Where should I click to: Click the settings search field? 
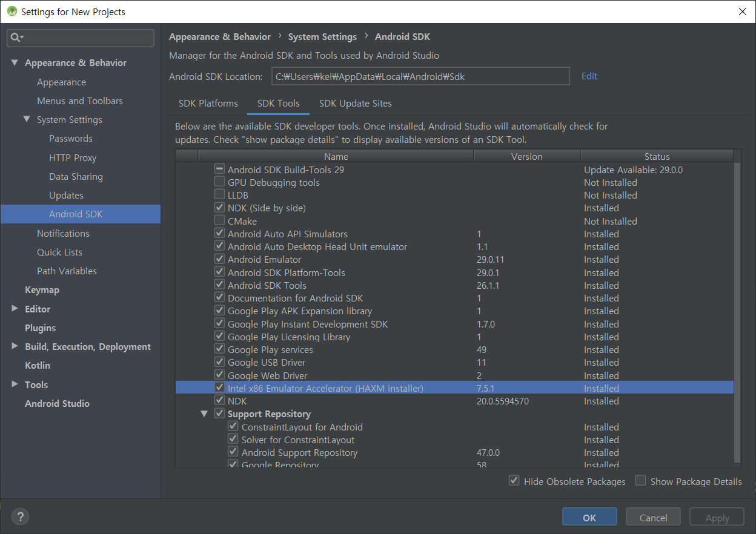point(81,38)
